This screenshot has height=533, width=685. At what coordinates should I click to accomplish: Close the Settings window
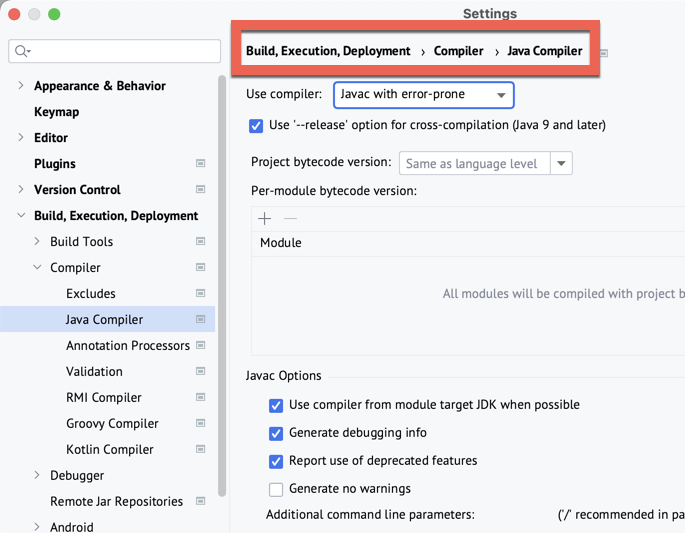point(14,14)
